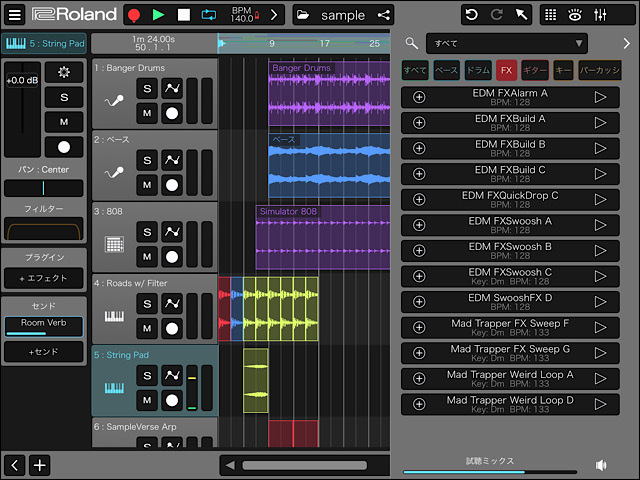Click the keyboard icon on String Pad track
This screenshot has height=480, width=640.
coord(114,388)
